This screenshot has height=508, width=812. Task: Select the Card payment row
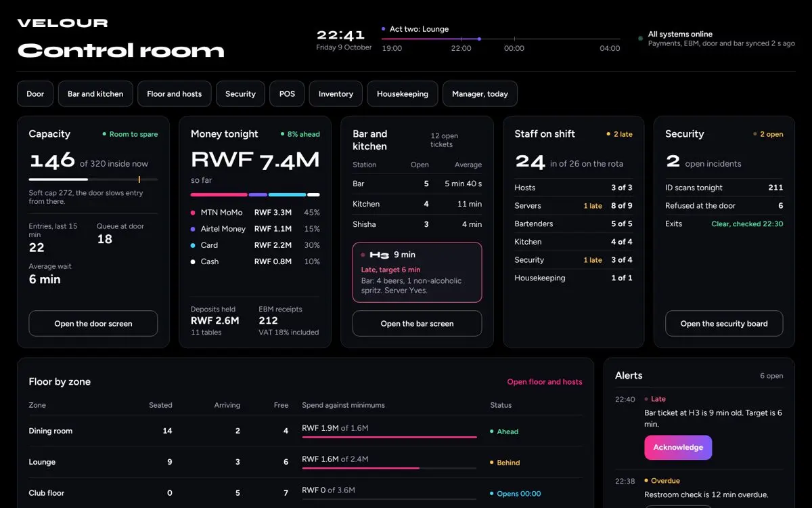255,245
